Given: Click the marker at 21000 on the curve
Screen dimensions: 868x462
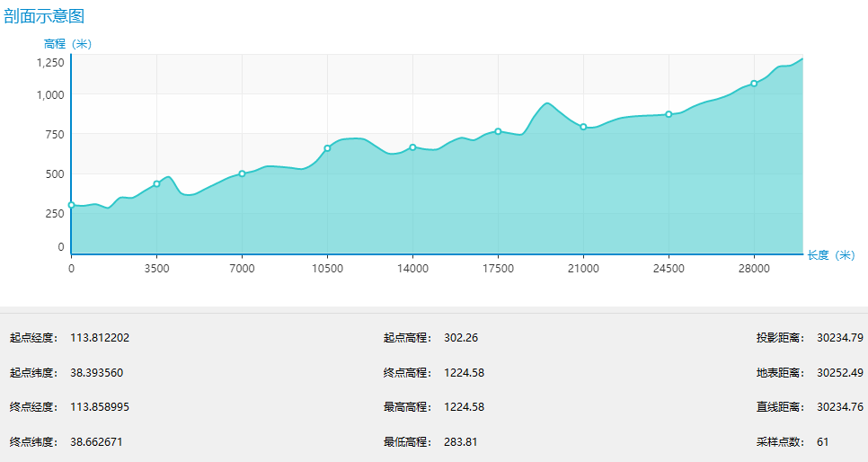Looking at the screenshot, I should coord(583,127).
